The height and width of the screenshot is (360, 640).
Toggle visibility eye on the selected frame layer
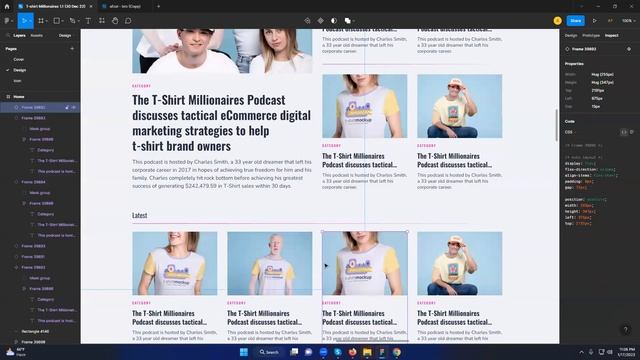pyautogui.click(x=74, y=107)
